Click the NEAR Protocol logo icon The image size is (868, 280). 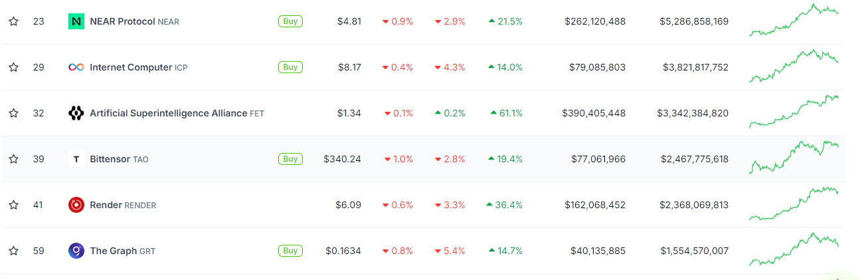pyautogui.click(x=76, y=21)
